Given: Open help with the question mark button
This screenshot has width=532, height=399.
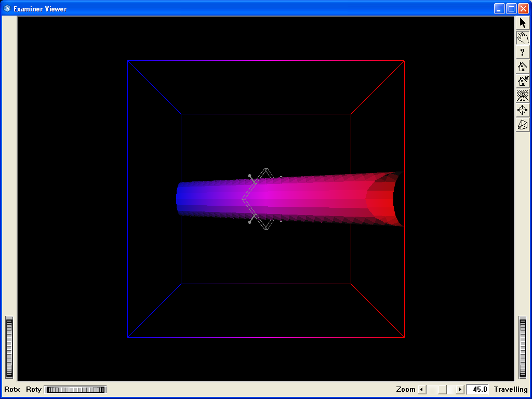Looking at the screenshot, I should pos(522,52).
